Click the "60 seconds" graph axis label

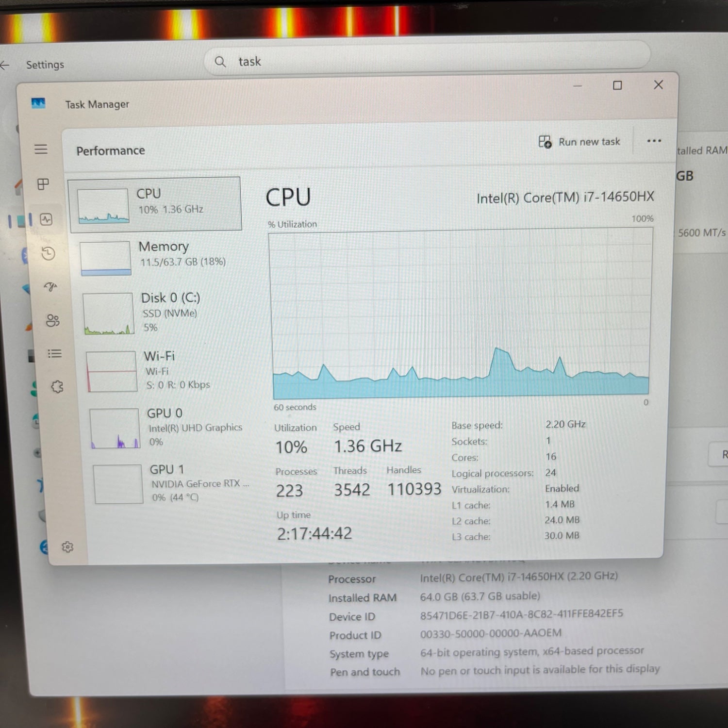[295, 407]
